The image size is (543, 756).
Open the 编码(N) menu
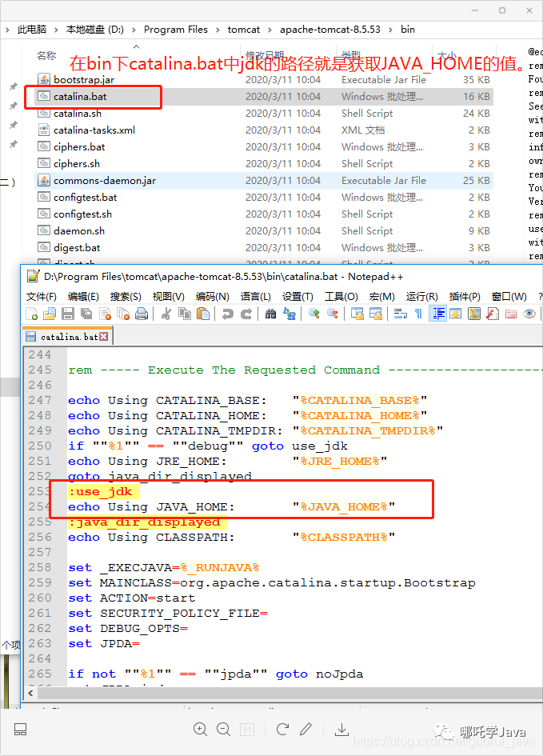213,297
